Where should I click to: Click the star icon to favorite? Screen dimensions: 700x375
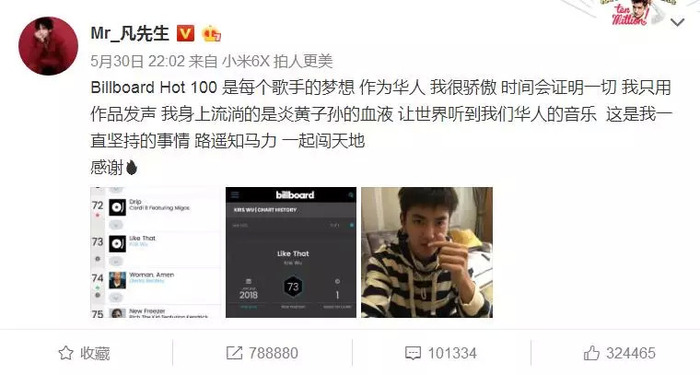pos(66,353)
